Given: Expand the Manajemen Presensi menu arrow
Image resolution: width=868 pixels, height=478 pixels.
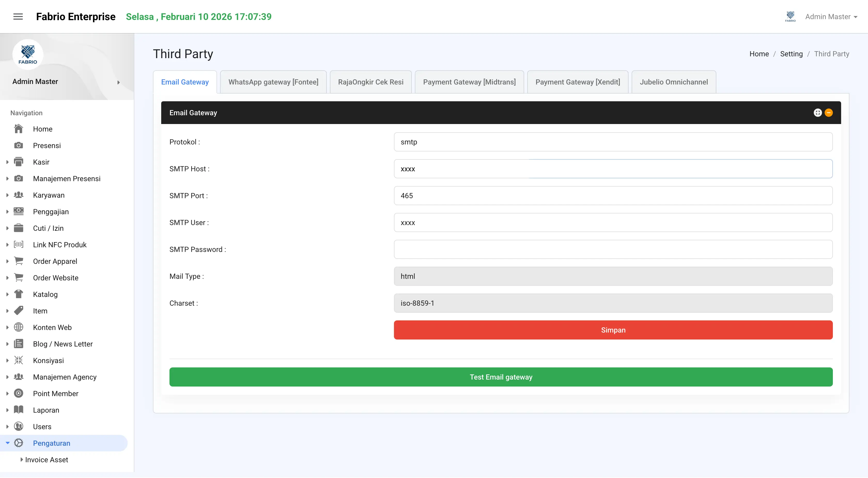Looking at the screenshot, I should (7, 178).
